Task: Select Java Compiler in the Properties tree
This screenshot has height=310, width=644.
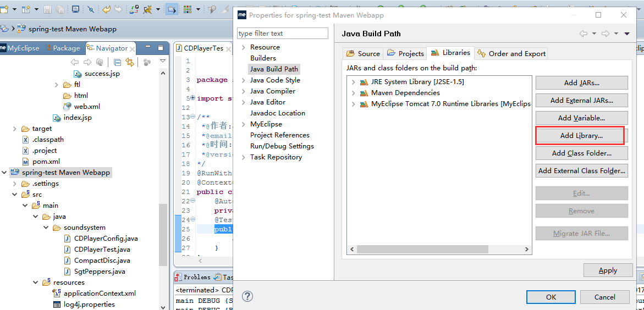Action: click(x=273, y=91)
